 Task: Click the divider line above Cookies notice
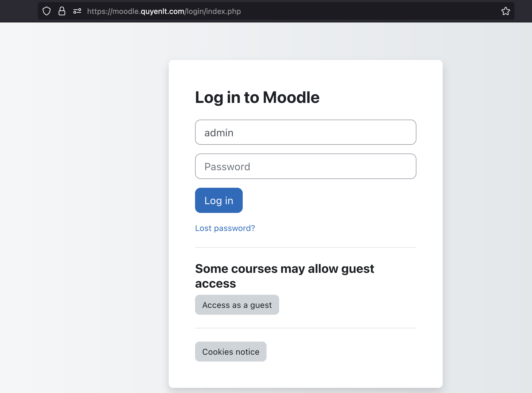pos(305,328)
